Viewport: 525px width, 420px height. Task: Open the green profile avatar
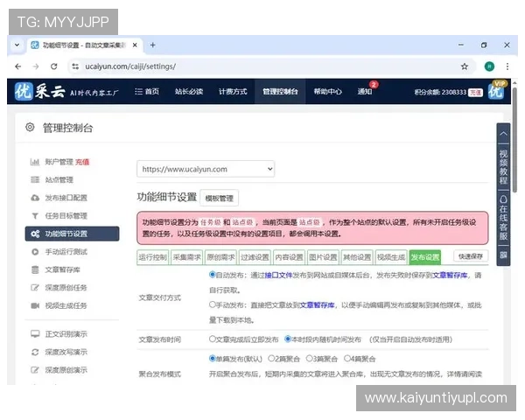pos(489,66)
